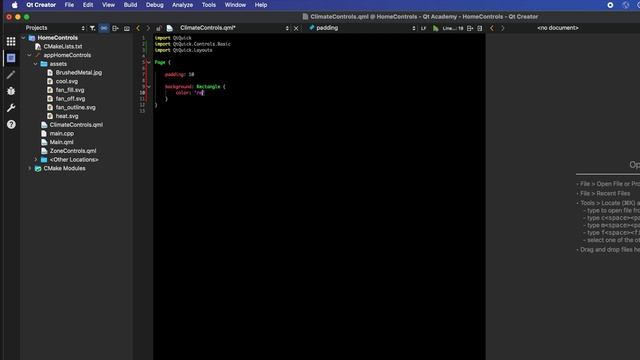
Task: Switch to Edit mode in sidebar
Action: click(x=11, y=58)
